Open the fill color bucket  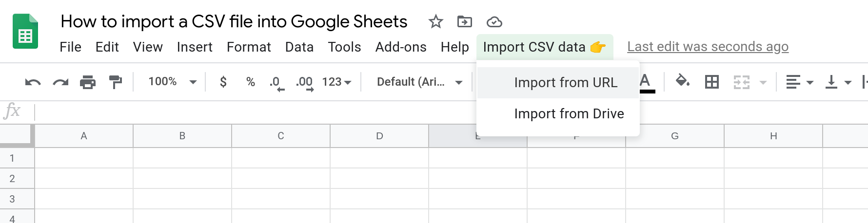[682, 81]
